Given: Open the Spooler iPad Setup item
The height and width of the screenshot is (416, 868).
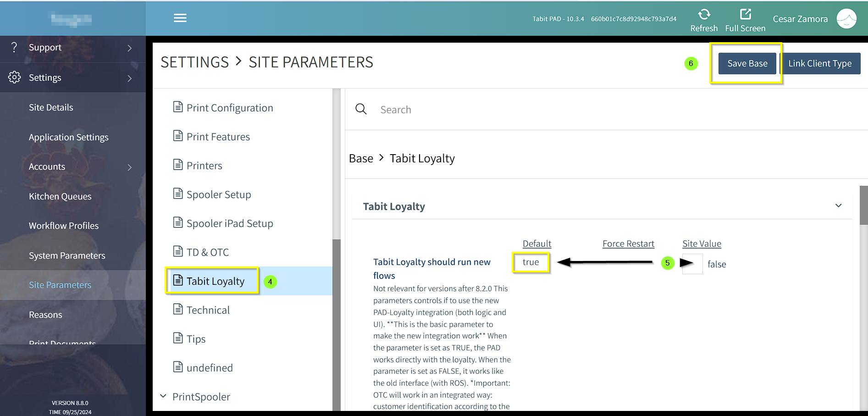Looking at the screenshot, I should pyautogui.click(x=229, y=223).
